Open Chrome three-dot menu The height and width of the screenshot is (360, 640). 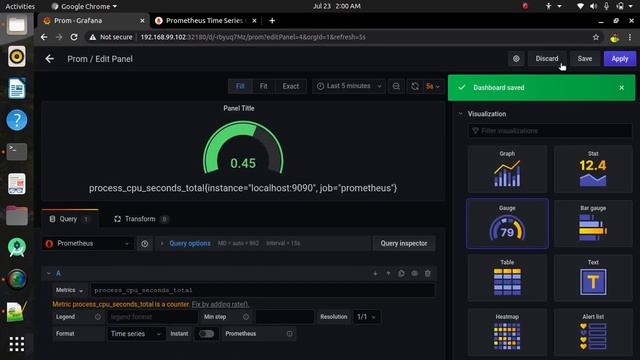pyautogui.click(x=630, y=37)
